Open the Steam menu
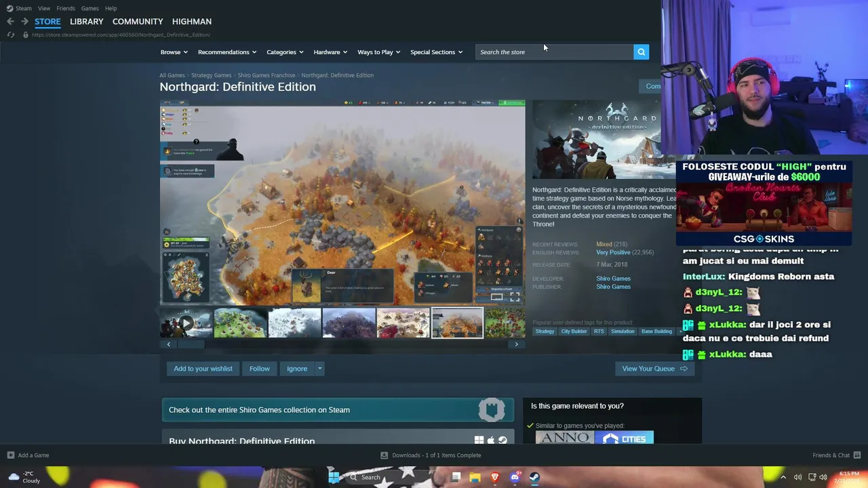 tap(24, 8)
